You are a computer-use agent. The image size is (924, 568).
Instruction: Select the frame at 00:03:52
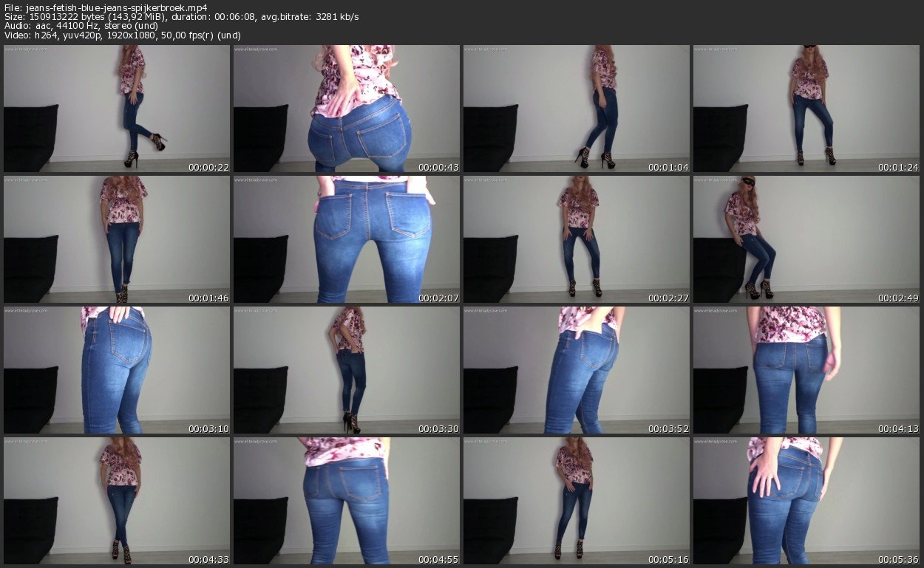[x=577, y=370]
